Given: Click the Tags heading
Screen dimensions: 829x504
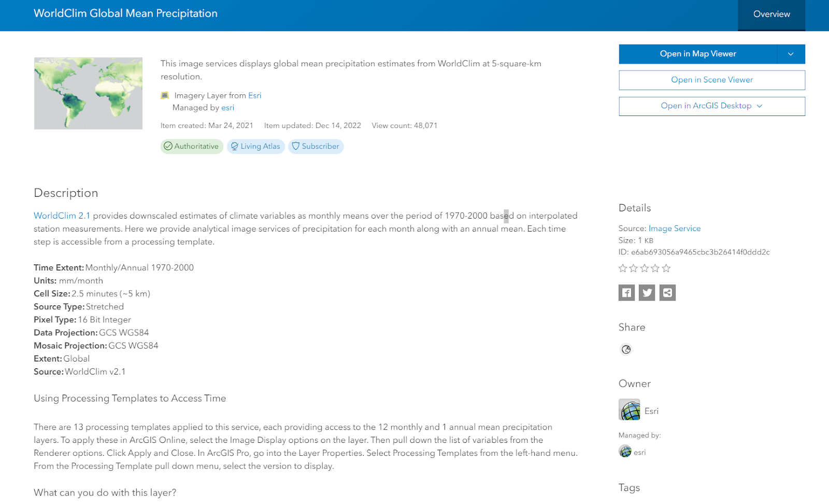Looking at the screenshot, I should (x=629, y=488).
